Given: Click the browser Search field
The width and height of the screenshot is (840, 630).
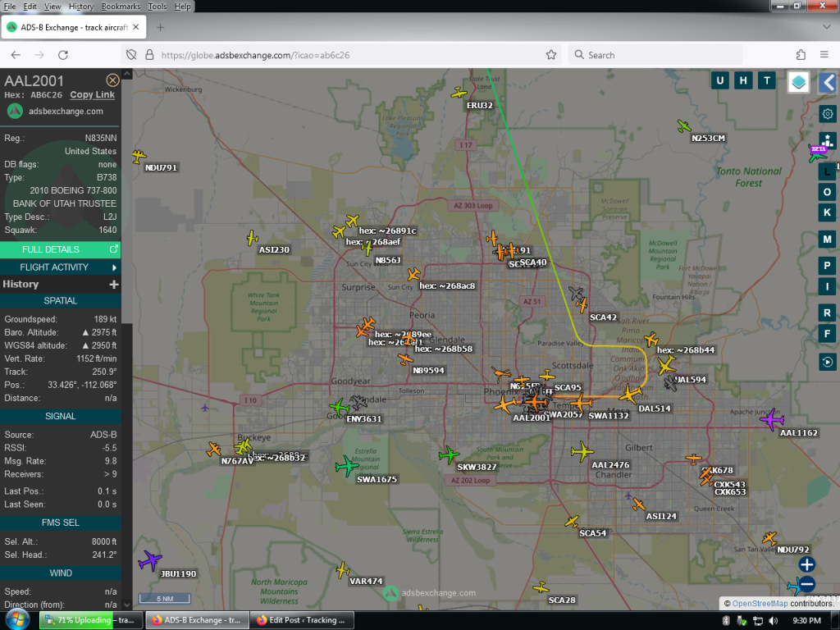Looking at the screenshot, I should click(x=655, y=55).
